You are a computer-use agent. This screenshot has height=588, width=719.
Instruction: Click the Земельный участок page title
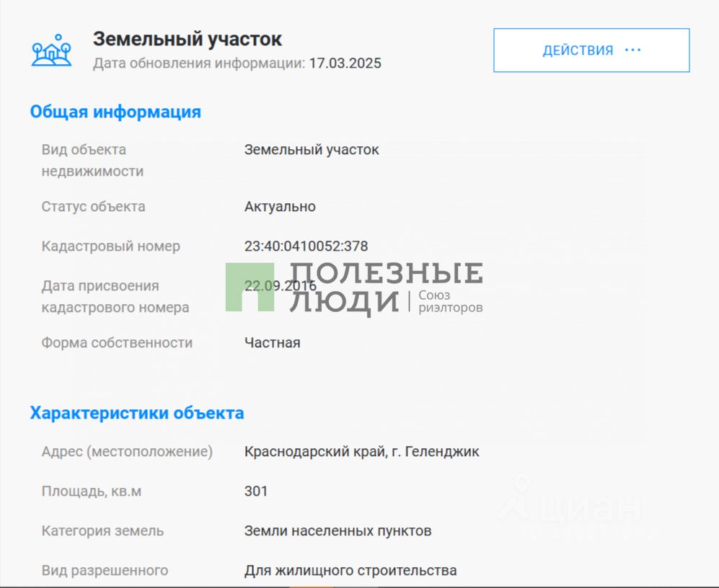click(187, 39)
